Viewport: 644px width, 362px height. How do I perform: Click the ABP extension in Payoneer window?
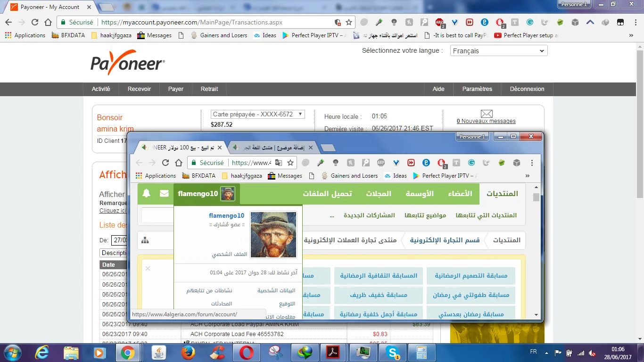439,22
